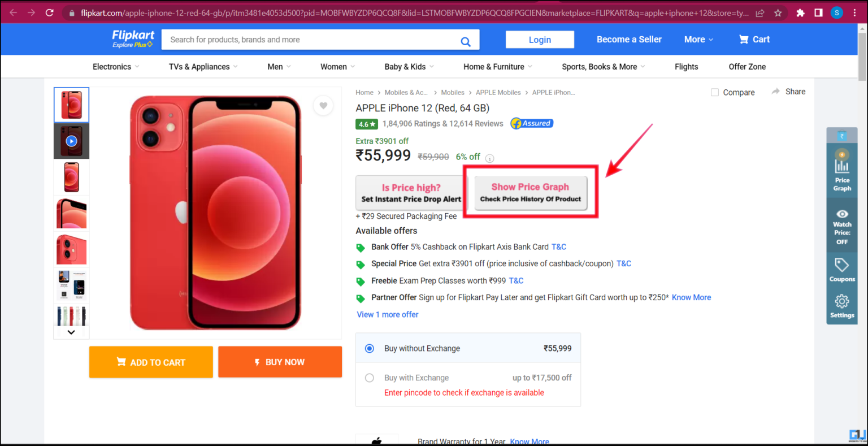Select the video thumbnail of the iPhone
Image resolution: width=868 pixels, height=446 pixels.
click(71, 141)
